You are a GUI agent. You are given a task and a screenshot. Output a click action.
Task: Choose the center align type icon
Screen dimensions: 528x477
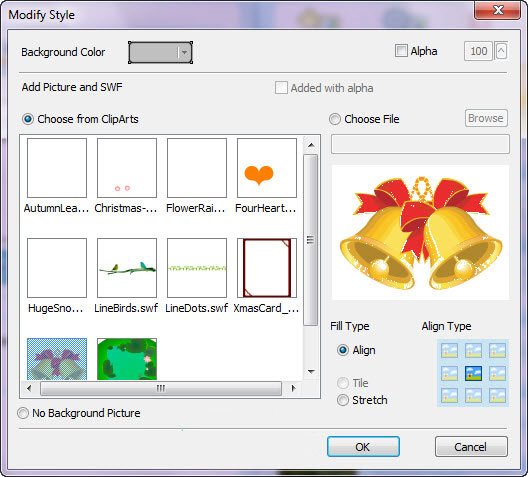[x=473, y=373]
